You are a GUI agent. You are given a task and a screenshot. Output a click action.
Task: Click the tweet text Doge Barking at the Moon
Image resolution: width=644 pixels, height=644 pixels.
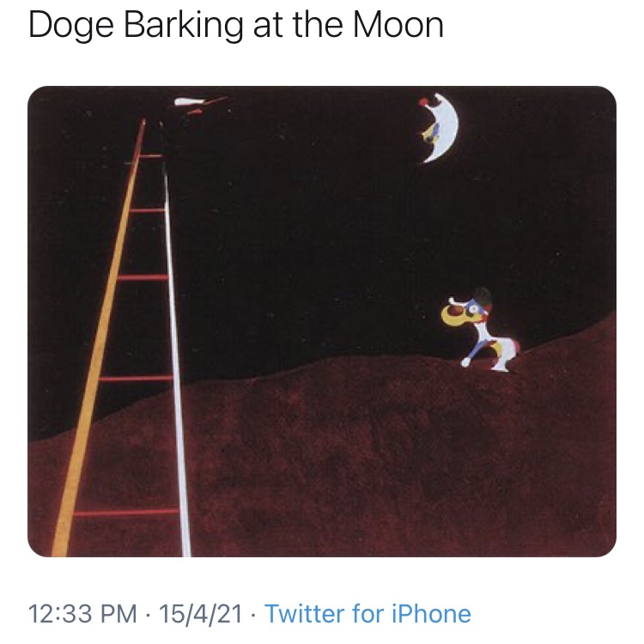pyautogui.click(x=236, y=27)
